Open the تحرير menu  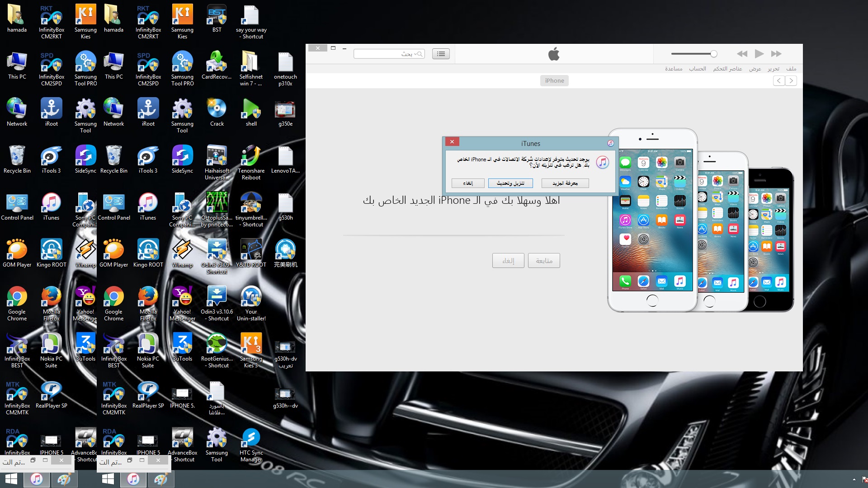coord(774,69)
